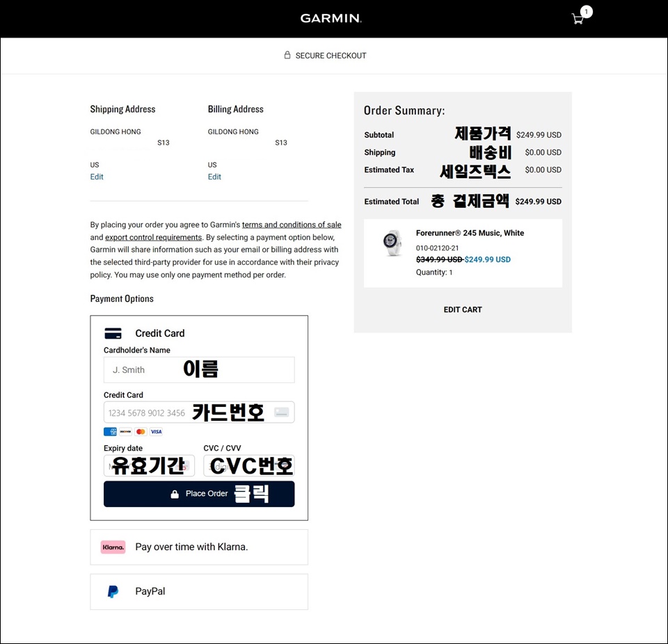Image resolution: width=668 pixels, height=644 pixels.
Task: Select Pay over time with Klarna option
Action: (199, 547)
